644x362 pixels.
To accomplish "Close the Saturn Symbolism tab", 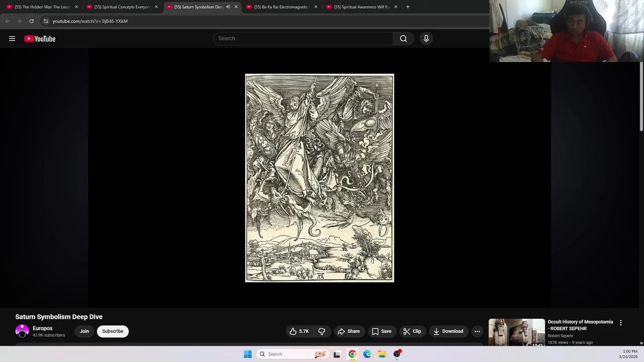I will point(236,7).
